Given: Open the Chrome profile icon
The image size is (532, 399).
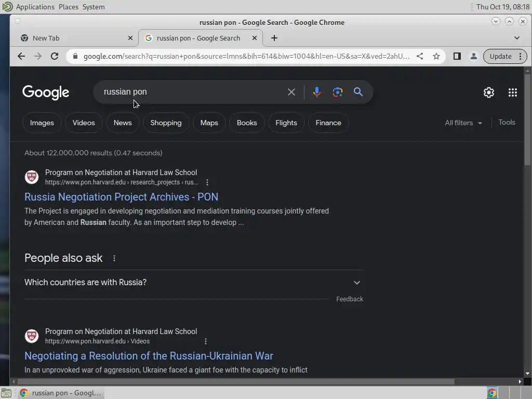Looking at the screenshot, I should [474, 56].
